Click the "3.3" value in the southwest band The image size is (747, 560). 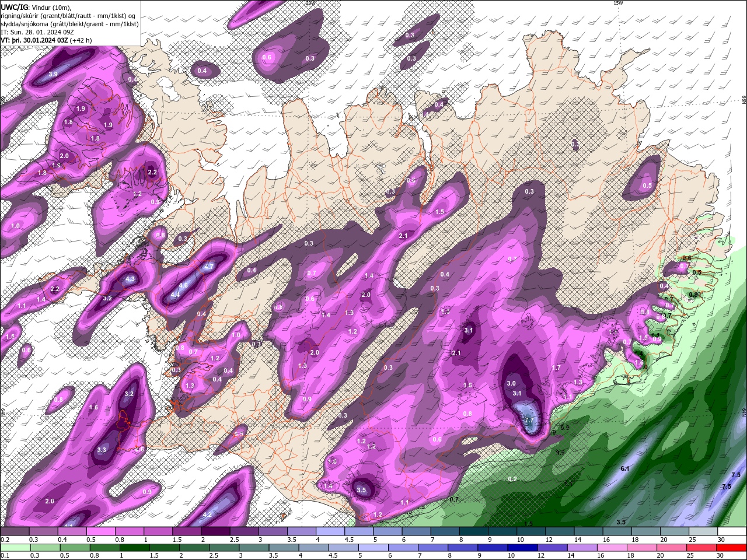coord(102,450)
